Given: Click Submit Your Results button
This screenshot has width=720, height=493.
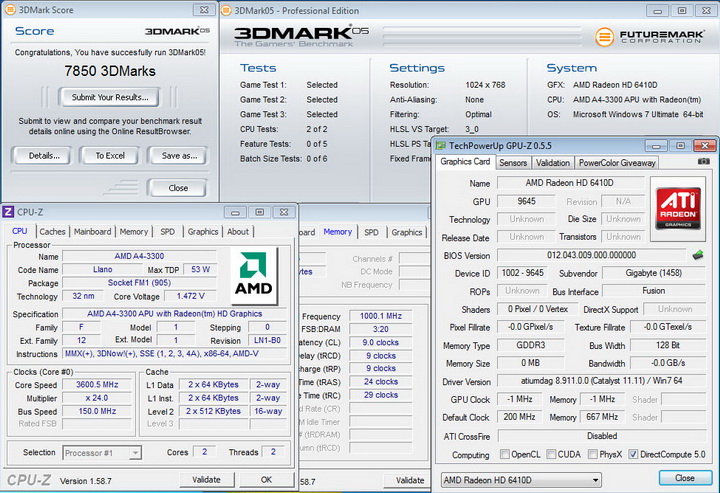Looking at the screenshot, I should (x=110, y=97).
